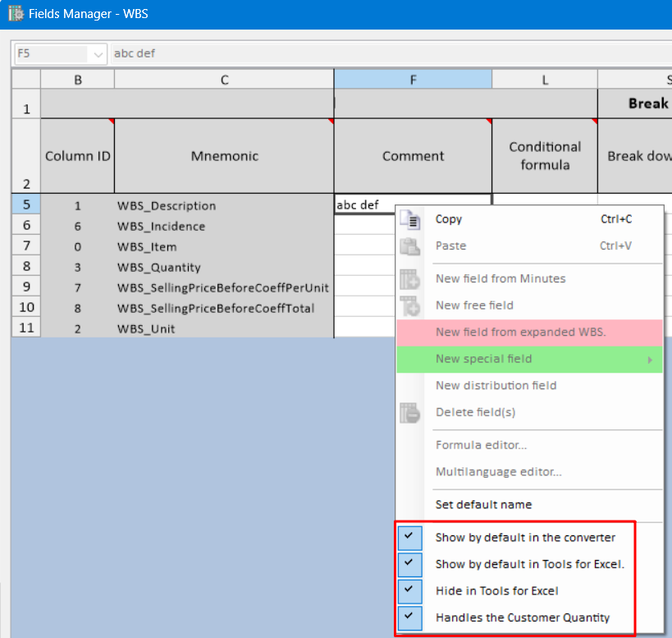Select column F header
Viewport: 672px width, 638px height.
(x=413, y=80)
